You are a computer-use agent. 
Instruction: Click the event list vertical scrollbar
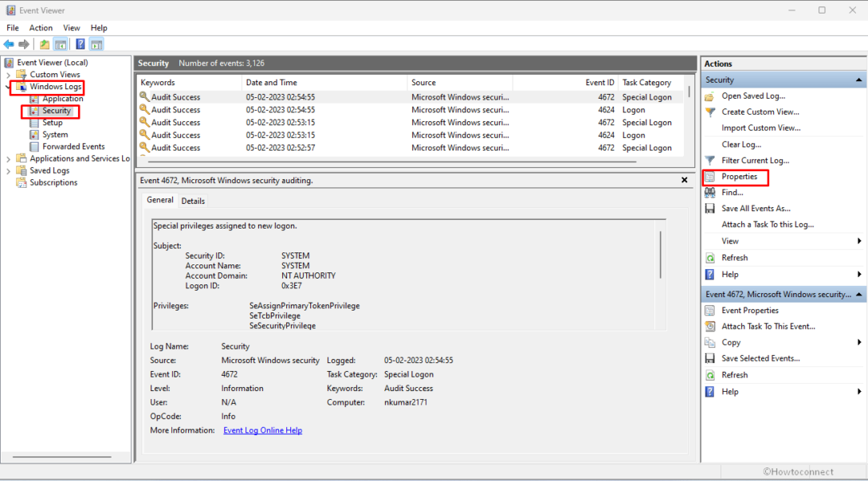(689, 92)
